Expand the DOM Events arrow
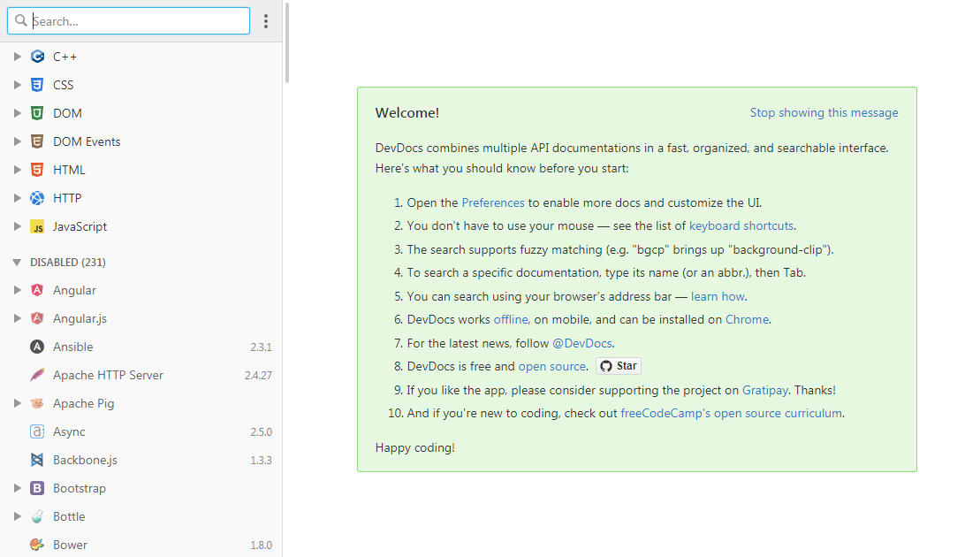980x557 pixels. point(18,141)
